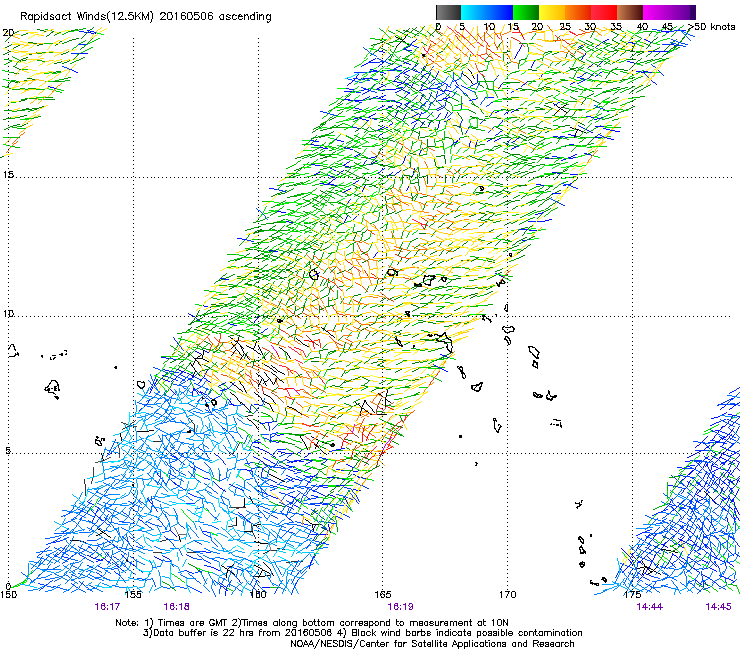The image size is (740, 650).
Task: Pick the yellow 20-25 knots legend segment
Action: (552, 12)
